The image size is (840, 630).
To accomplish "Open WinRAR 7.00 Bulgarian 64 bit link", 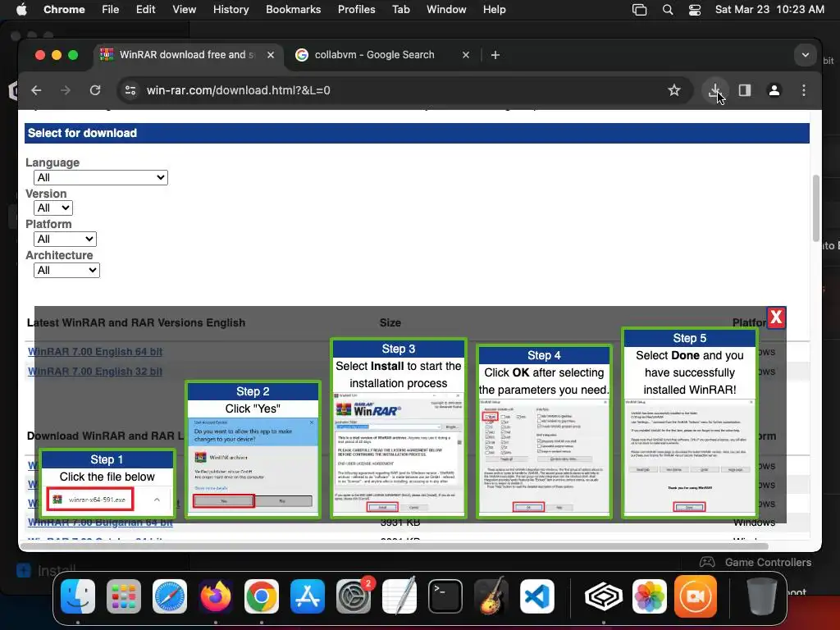I will [x=100, y=523].
